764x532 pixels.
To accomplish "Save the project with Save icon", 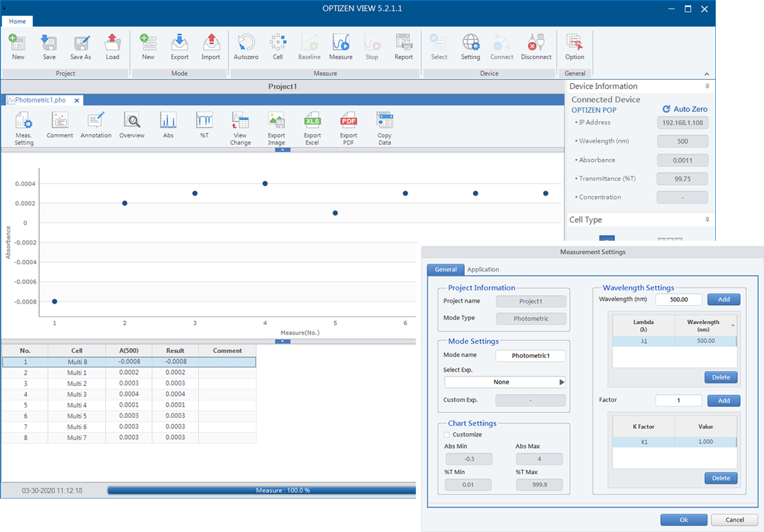I will pyautogui.click(x=49, y=47).
